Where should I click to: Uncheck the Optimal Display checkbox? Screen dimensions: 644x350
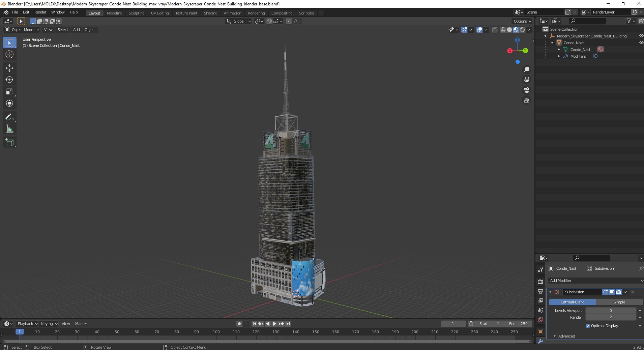coord(588,326)
